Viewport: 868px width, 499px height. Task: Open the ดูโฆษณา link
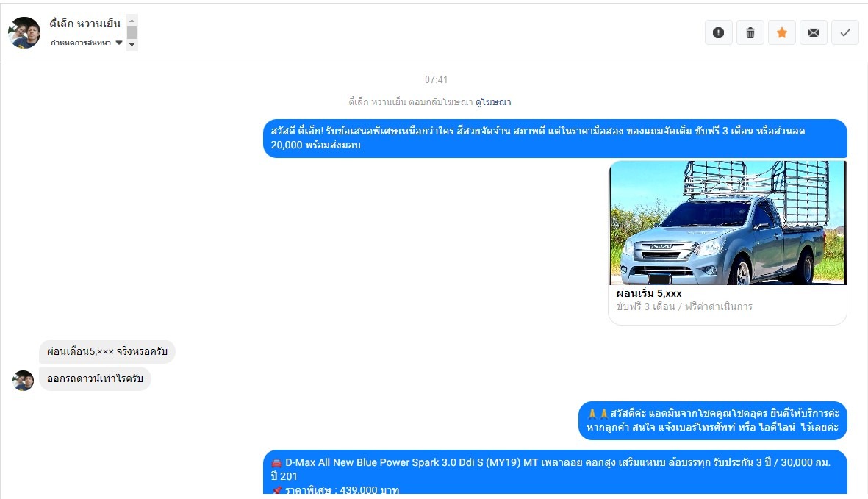(492, 102)
